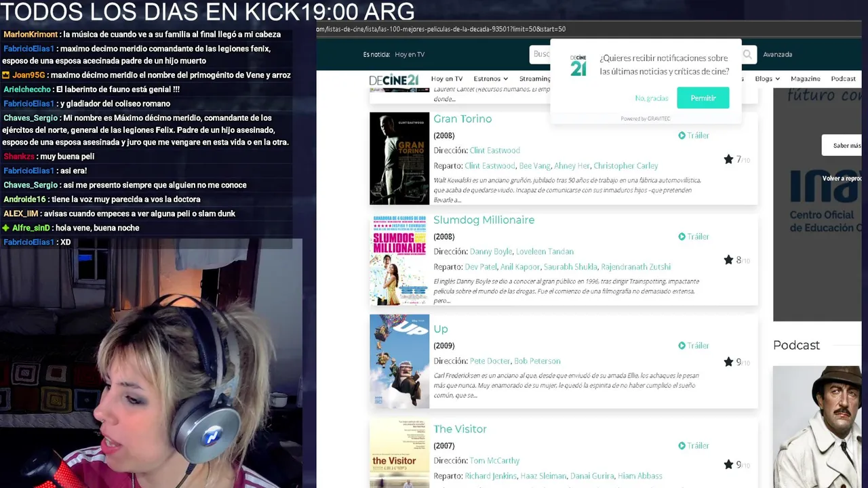Click the star rating of Slumdog Millionaire

736,260
